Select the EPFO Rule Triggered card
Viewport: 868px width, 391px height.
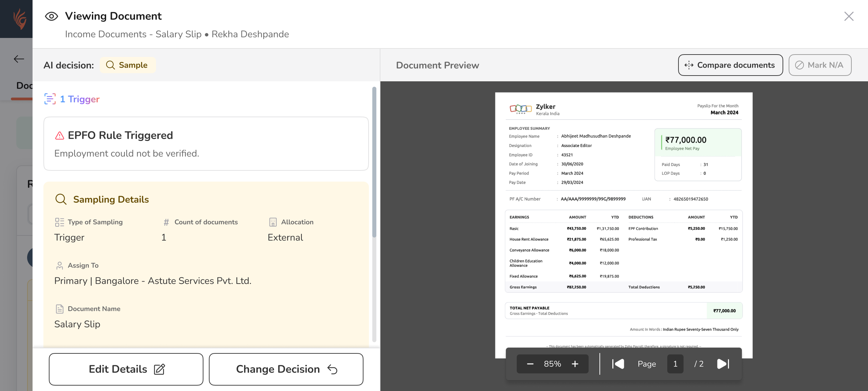(206, 144)
